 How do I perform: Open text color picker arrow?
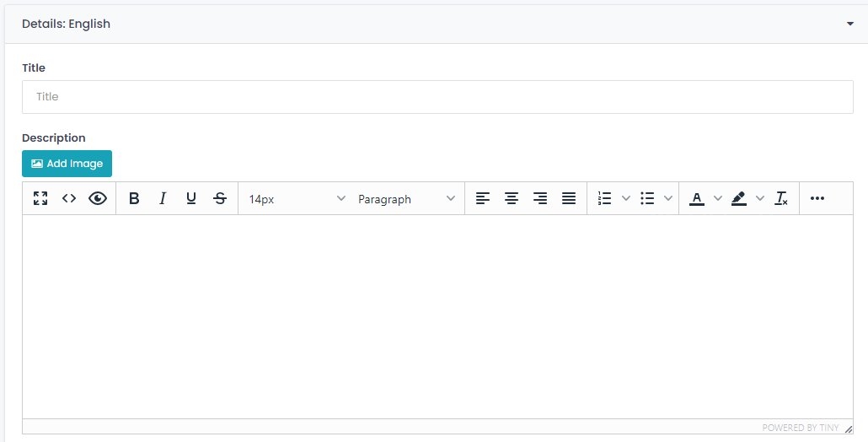click(x=718, y=198)
